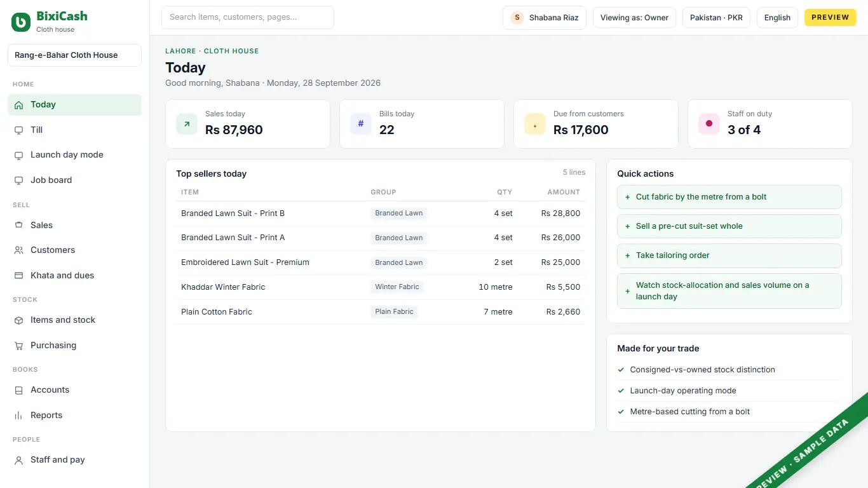Go to the Till page
The width and height of the screenshot is (868, 488).
click(x=74, y=130)
